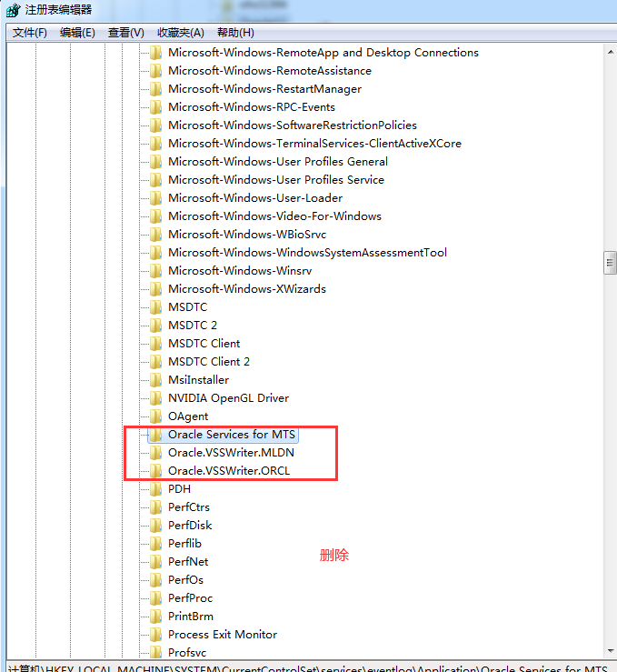Select the MsiInstaller key label

(x=198, y=380)
